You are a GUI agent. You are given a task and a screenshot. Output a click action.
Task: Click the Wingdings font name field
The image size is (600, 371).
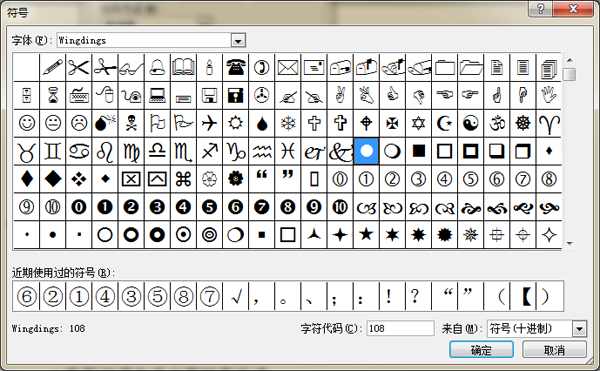coord(144,40)
